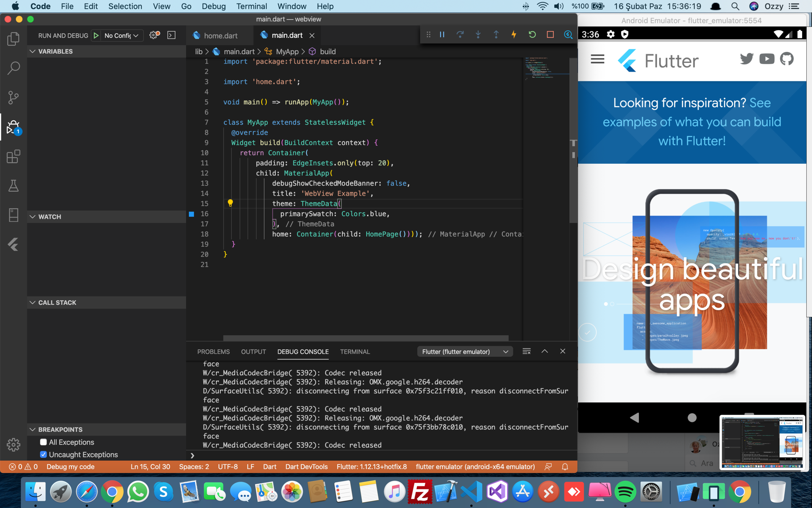
Task: Open Spotlight search in macOS menu bar
Action: click(735, 6)
